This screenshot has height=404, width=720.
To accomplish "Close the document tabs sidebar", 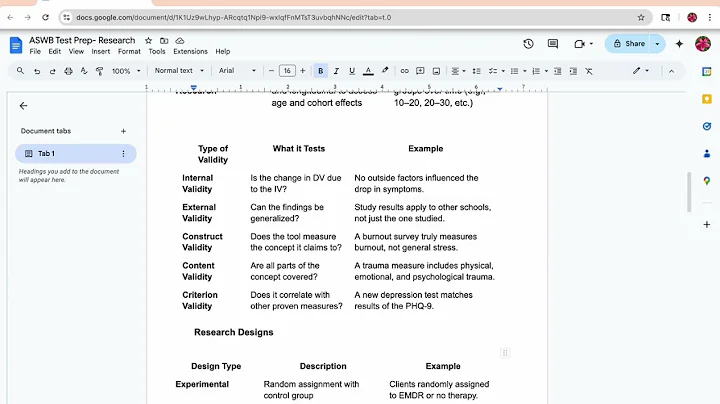I will (x=23, y=106).
